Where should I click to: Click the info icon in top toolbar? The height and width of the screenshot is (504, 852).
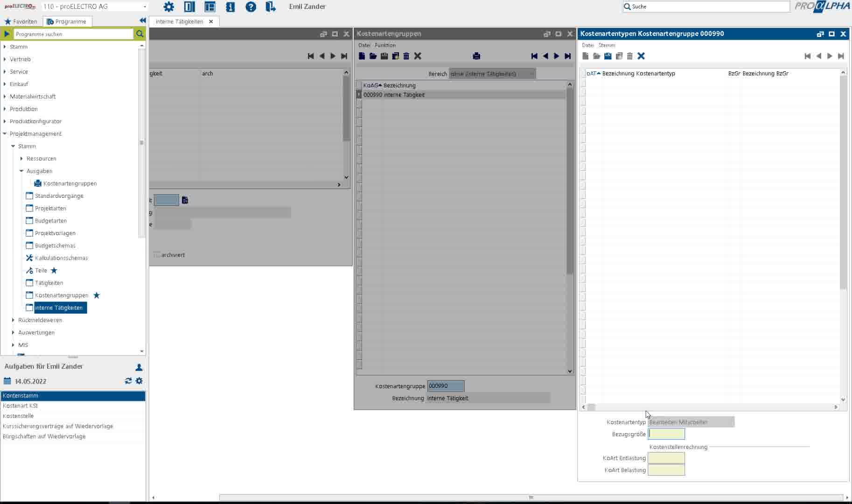click(x=230, y=7)
